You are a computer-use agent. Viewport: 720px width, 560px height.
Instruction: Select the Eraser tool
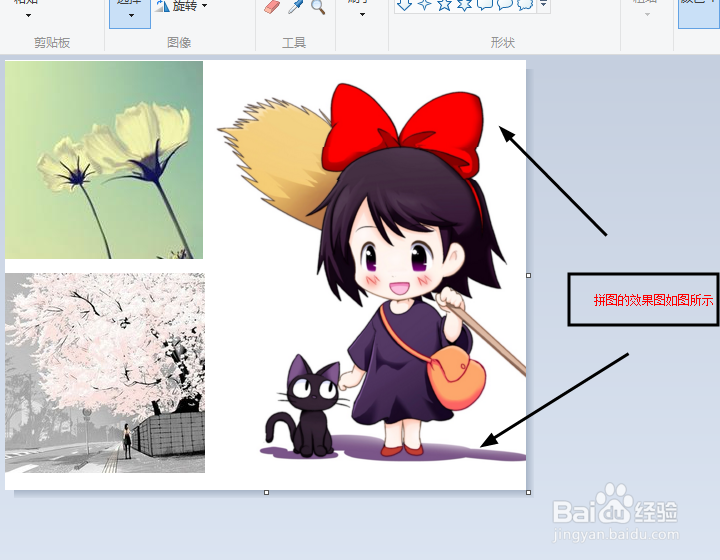(x=272, y=6)
